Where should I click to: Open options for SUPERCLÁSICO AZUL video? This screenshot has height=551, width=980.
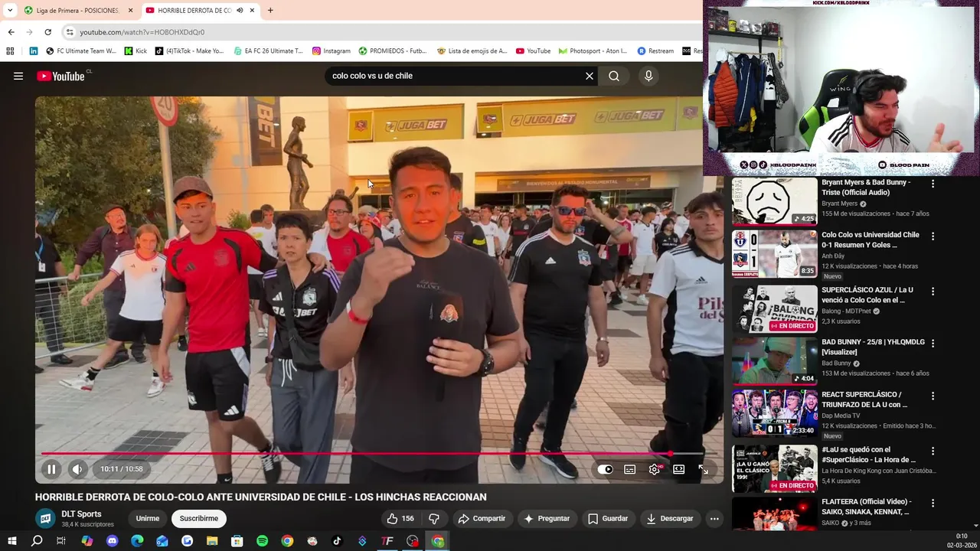(933, 291)
